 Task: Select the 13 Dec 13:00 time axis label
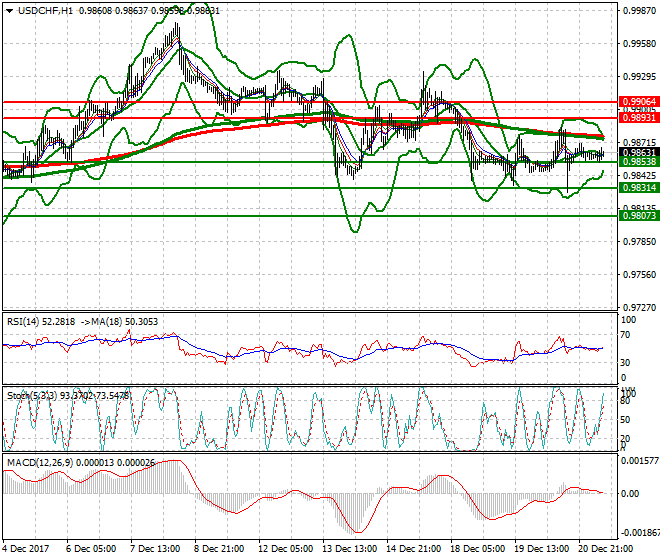pyautogui.click(x=349, y=549)
